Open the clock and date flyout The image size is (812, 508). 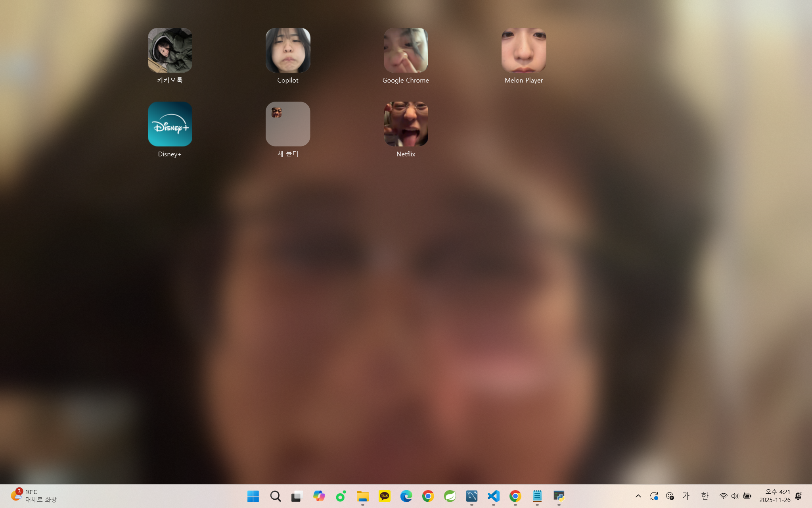pyautogui.click(x=775, y=496)
